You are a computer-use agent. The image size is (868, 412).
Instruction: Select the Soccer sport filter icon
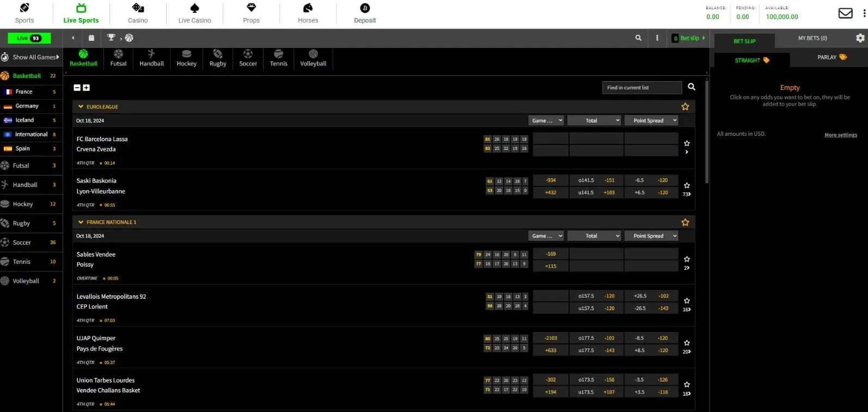[248, 58]
